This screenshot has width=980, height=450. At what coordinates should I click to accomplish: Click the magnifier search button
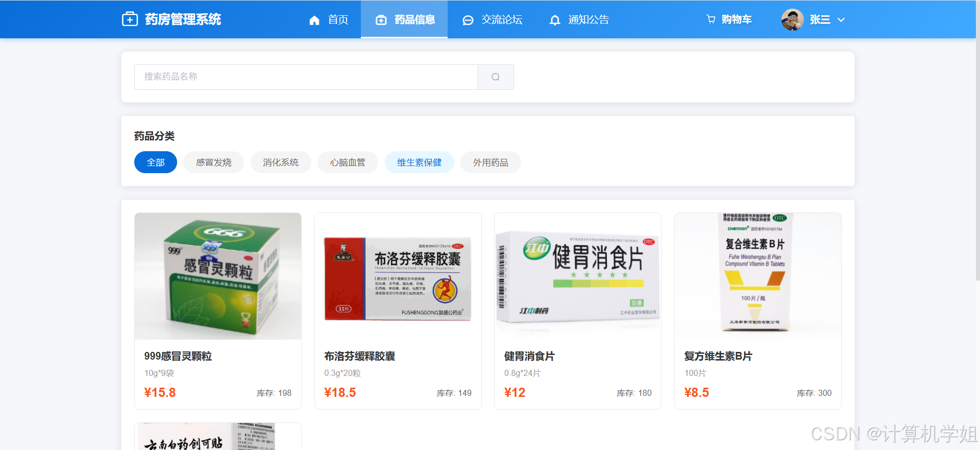click(x=496, y=77)
